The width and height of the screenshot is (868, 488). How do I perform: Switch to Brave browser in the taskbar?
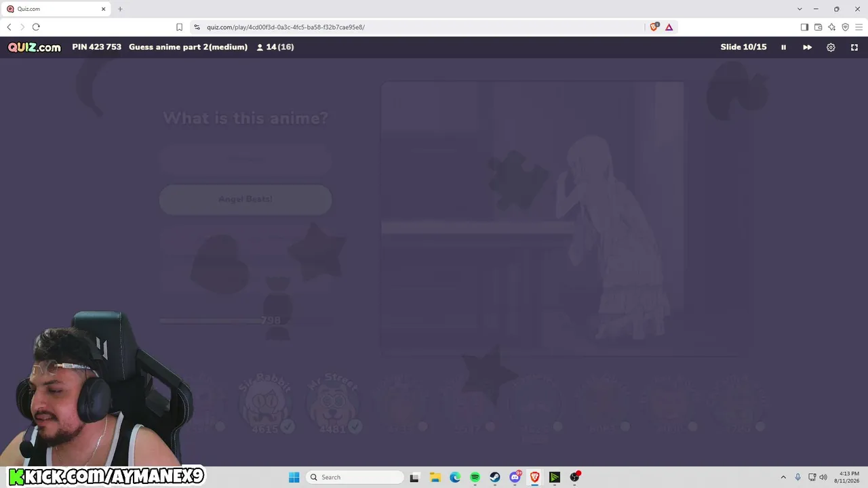(535, 477)
